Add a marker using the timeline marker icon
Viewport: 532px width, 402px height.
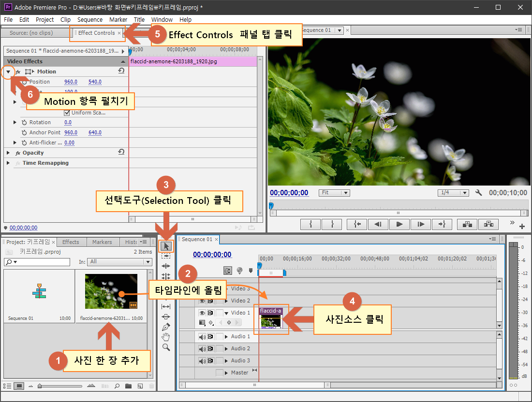(251, 271)
